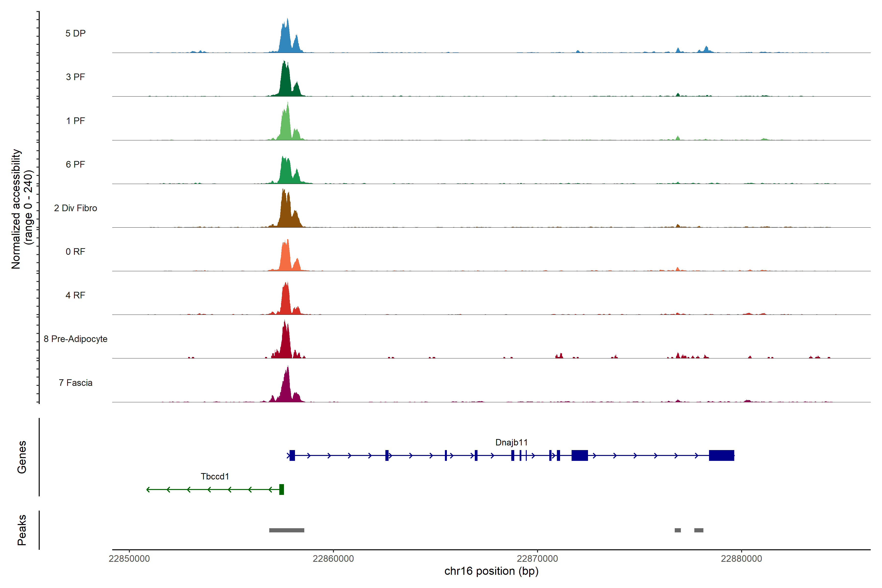
Task: Click the smallest gray peak marker
Action: click(x=678, y=530)
